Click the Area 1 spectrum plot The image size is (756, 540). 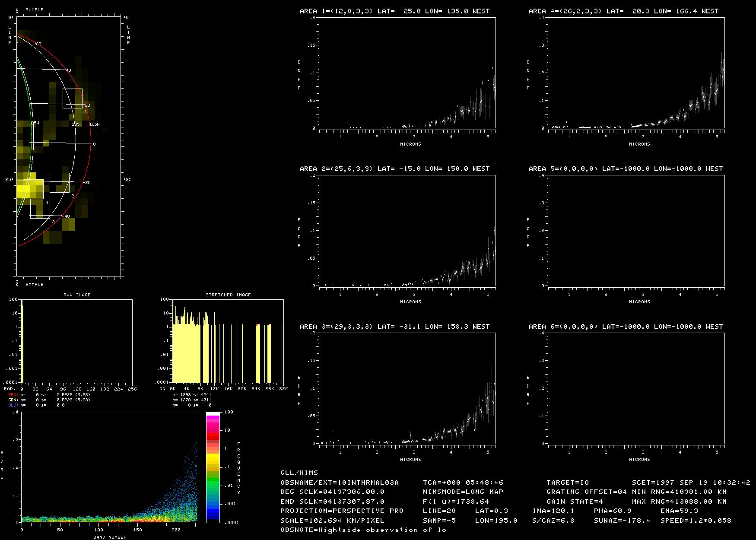tap(407, 73)
